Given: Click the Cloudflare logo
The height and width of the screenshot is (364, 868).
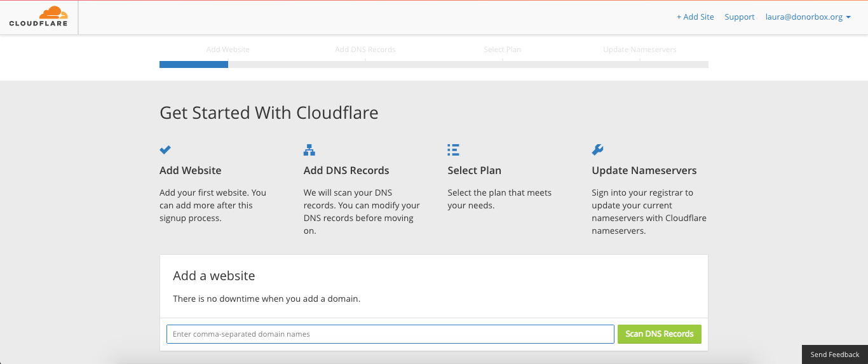Looking at the screenshot, I should point(38,17).
